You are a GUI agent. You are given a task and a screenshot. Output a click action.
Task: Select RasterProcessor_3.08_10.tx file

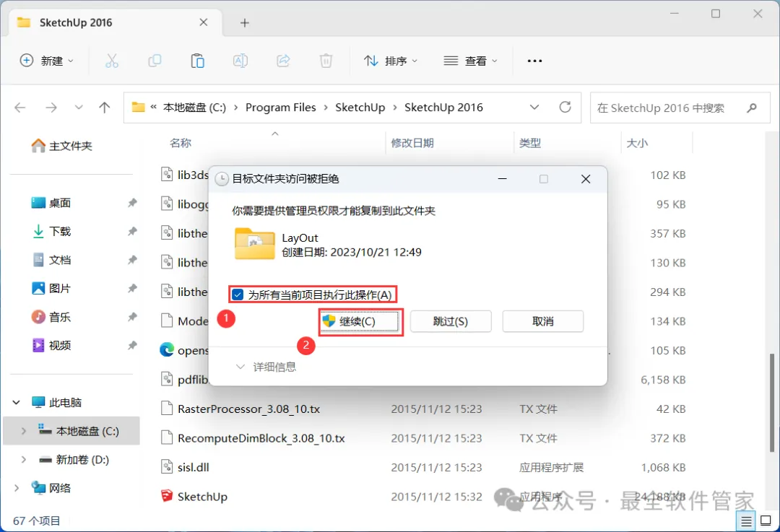[x=248, y=409]
